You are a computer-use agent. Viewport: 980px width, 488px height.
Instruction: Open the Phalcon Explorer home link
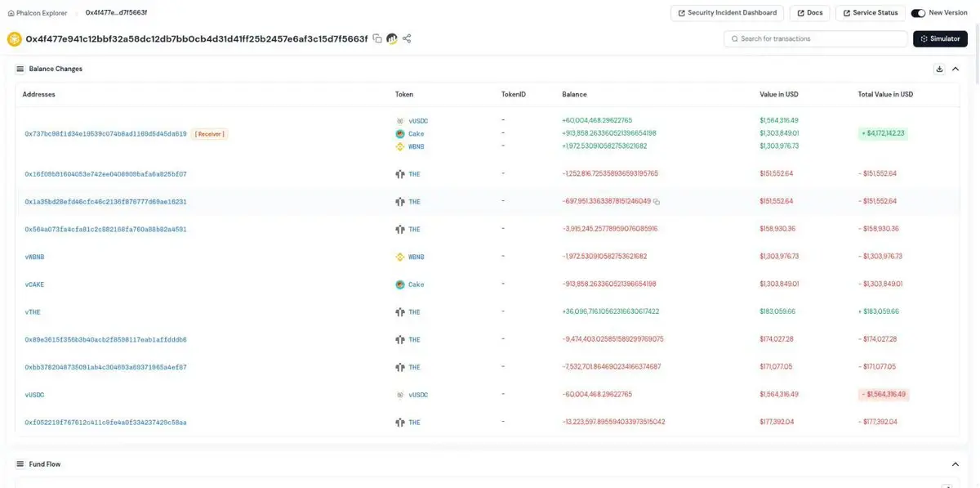37,13
